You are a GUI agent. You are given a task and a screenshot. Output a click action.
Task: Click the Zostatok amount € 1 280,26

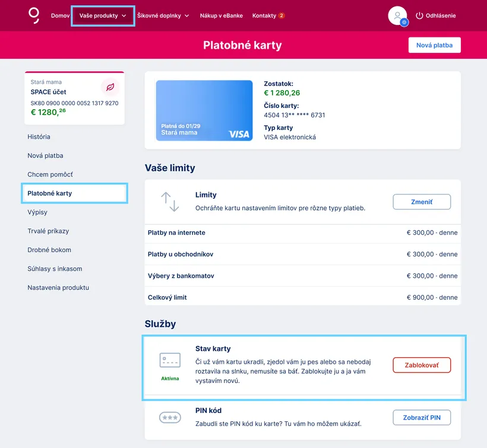pos(282,93)
